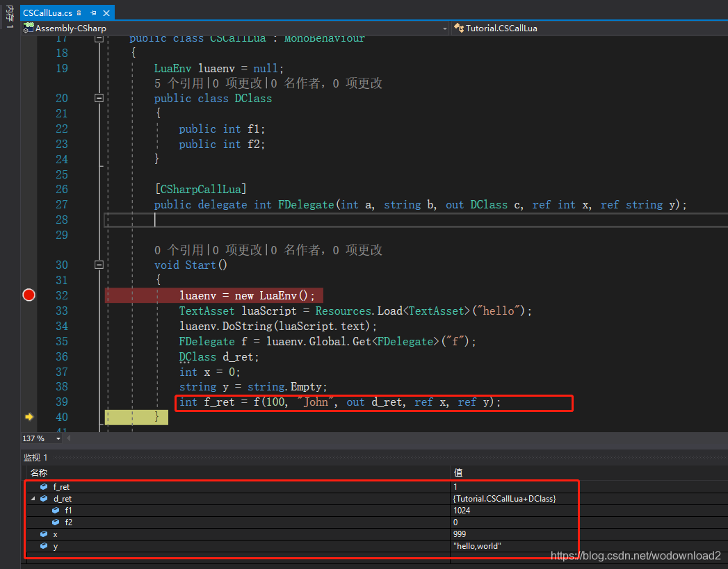The width and height of the screenshot is (728, 569).
Task: Click the f_ret variable icon in watch
Action: pos(44,487)
